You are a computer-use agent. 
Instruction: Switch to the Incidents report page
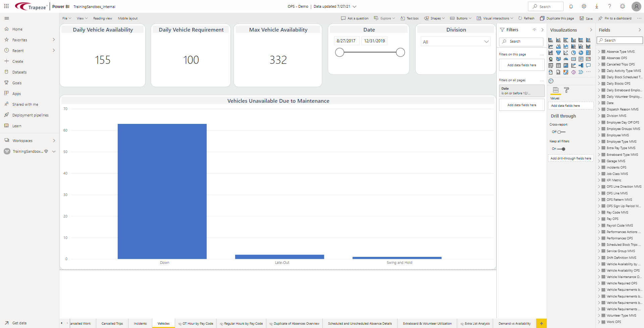140,323
